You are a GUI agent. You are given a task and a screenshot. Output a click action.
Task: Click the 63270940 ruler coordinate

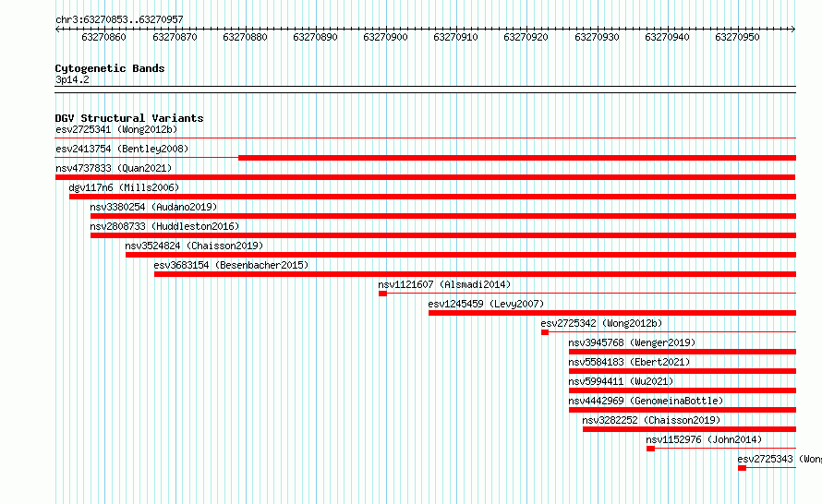point(667,37)
